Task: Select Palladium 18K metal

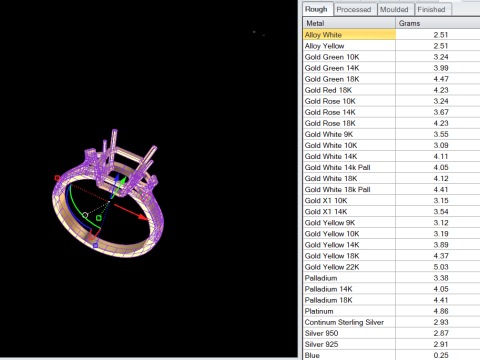Action: point(391,300)
